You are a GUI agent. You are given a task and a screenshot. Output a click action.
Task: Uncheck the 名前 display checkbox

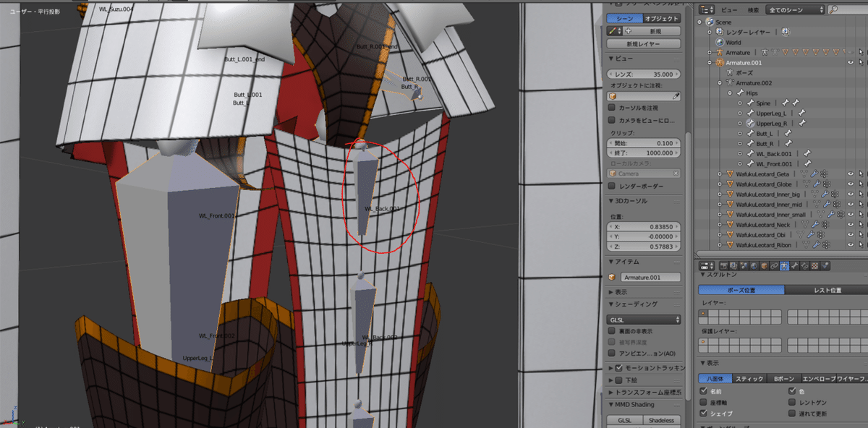point(705,391)
